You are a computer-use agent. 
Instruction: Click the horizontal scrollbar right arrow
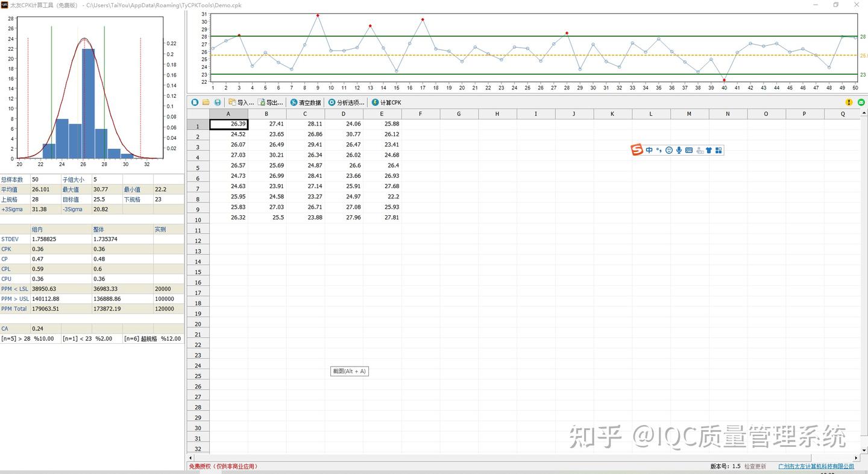click(x=857, y=458)
